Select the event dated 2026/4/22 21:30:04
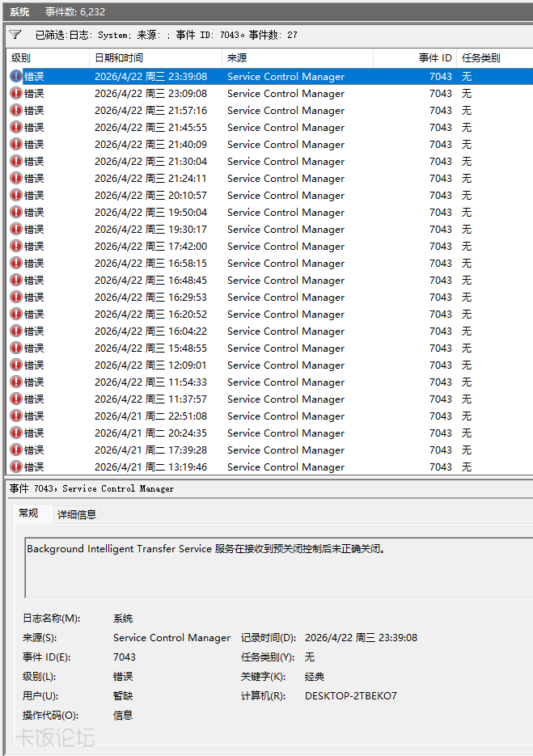The width and height of the screenshot is (533, 756). [269, 161]
